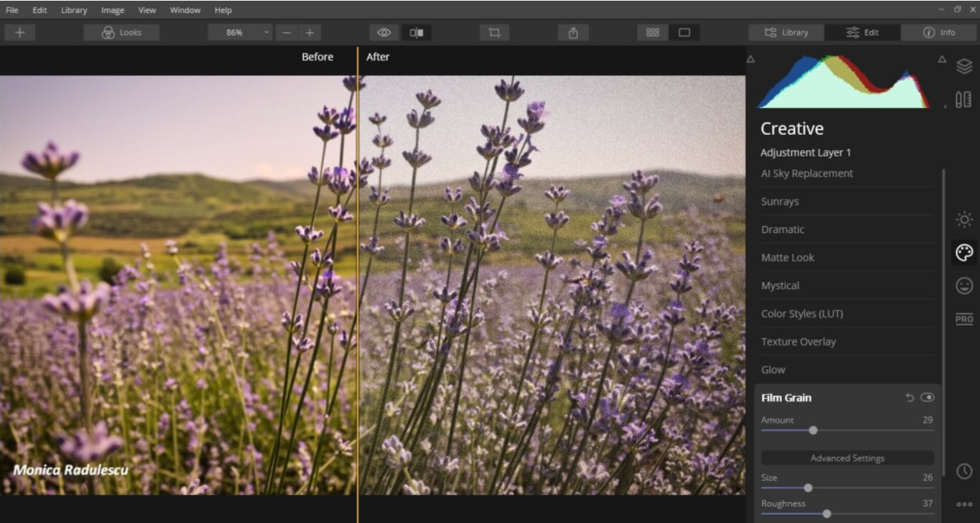The height and width of the screenshot is (523, 980).
Task: Click the Crop tool icon
Action: (495, 32)
